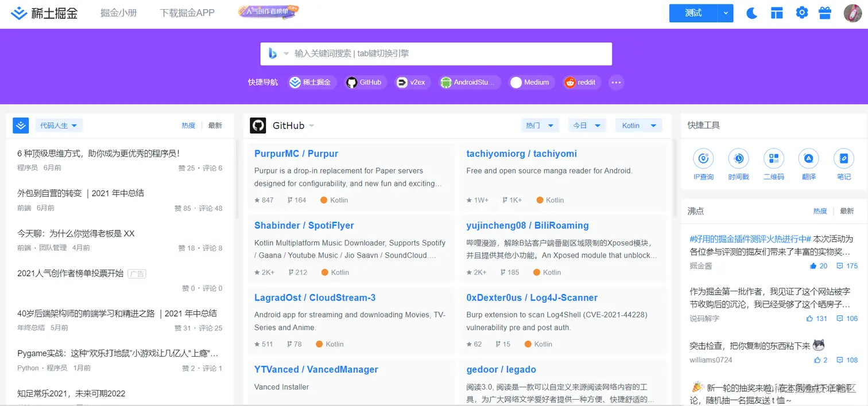Open YTVanced / VancedManager repository
The width and height of the screenshot is (868, 406).
[x=316, y=369]
